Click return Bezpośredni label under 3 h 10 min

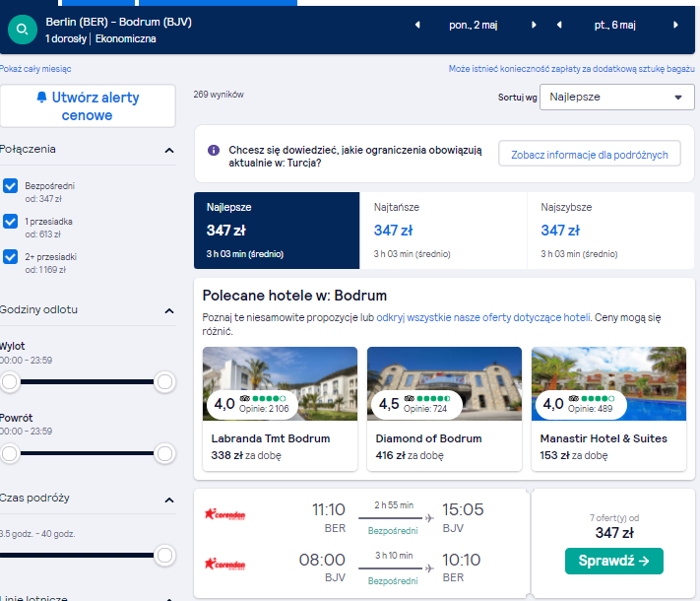[393, 581]
